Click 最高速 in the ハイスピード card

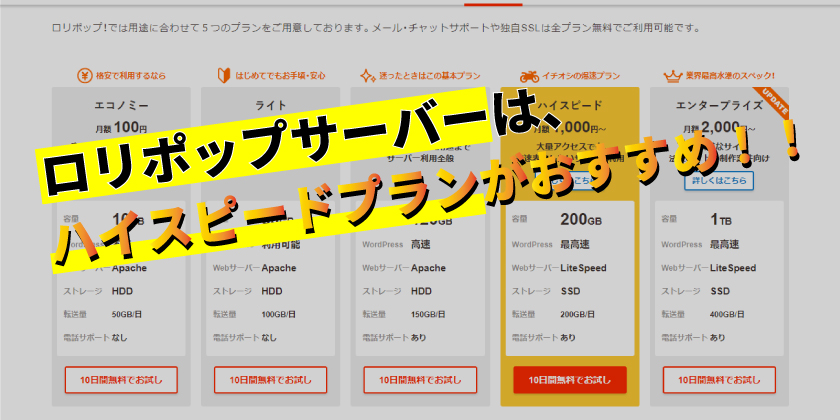tap(575, 244)
